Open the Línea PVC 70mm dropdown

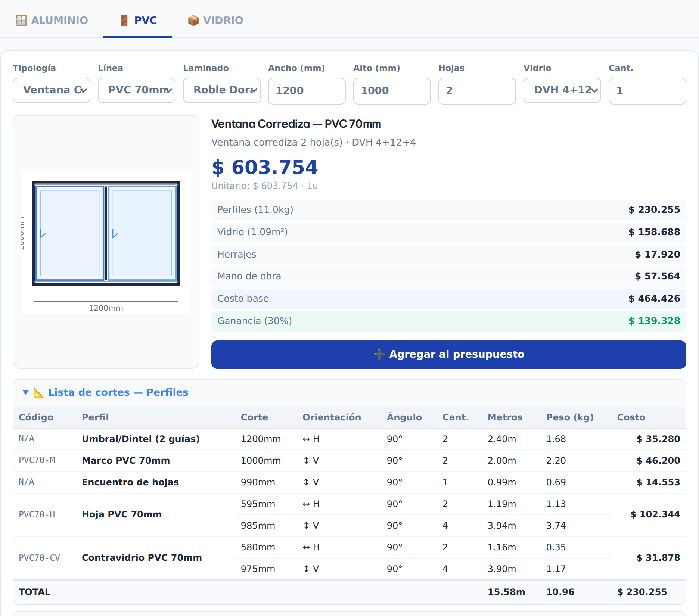pos(137,90)
